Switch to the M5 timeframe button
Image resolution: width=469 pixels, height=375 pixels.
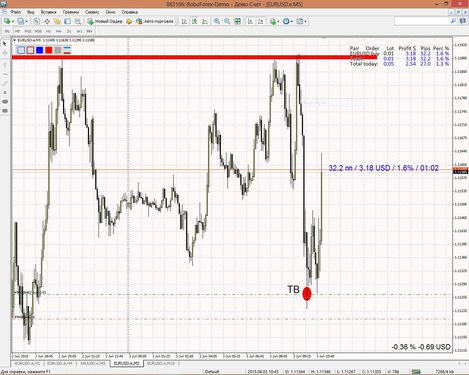[17, 31]
